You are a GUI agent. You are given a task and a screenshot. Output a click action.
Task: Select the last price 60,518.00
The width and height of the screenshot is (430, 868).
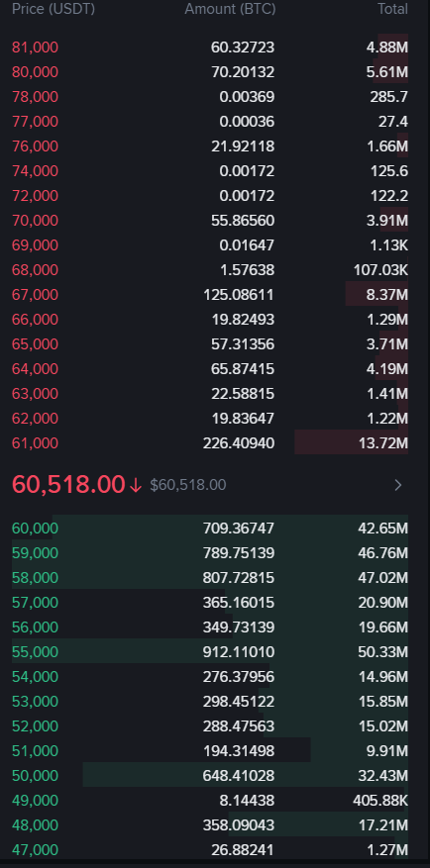point(68,484)
